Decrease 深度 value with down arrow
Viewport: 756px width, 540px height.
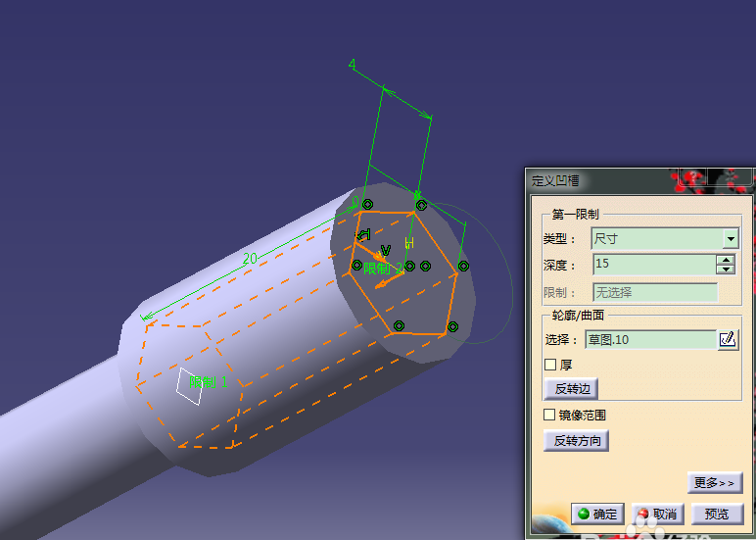coord(726,270)
